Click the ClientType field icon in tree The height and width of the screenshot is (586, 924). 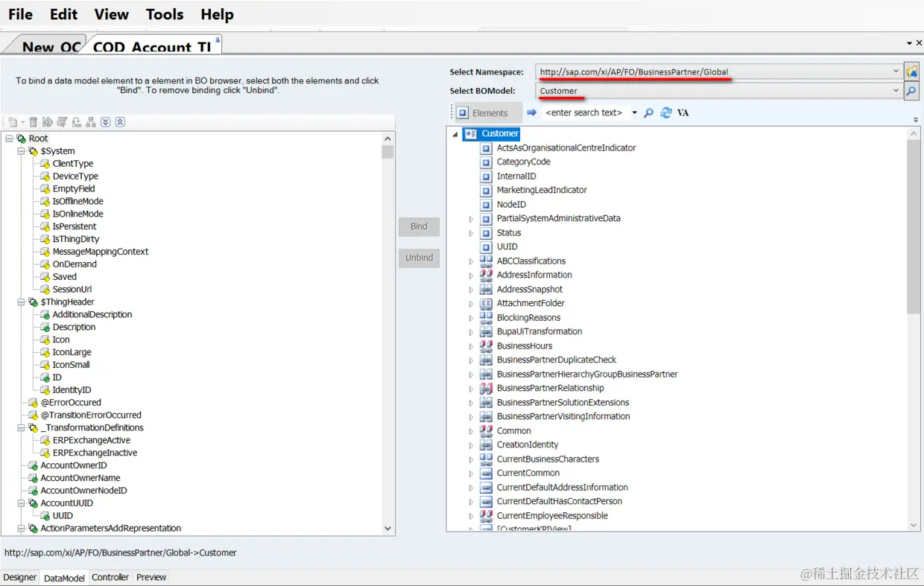tap(45, 163)
